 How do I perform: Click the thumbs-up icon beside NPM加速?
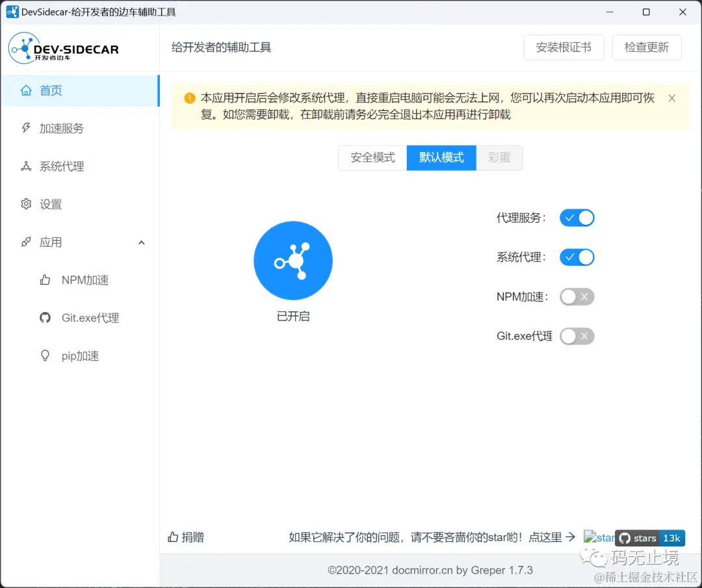click(x=45, y=279)
